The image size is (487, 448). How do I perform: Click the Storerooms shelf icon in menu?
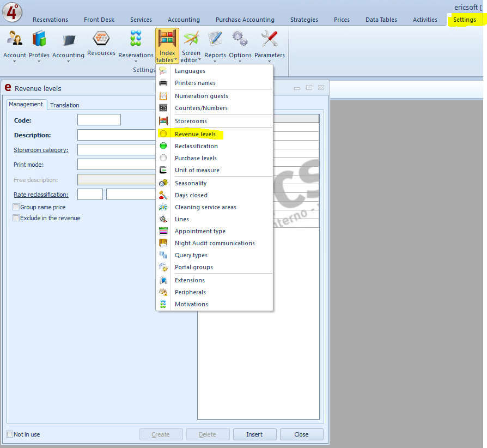pyautogui.click(x=163, y=121)
